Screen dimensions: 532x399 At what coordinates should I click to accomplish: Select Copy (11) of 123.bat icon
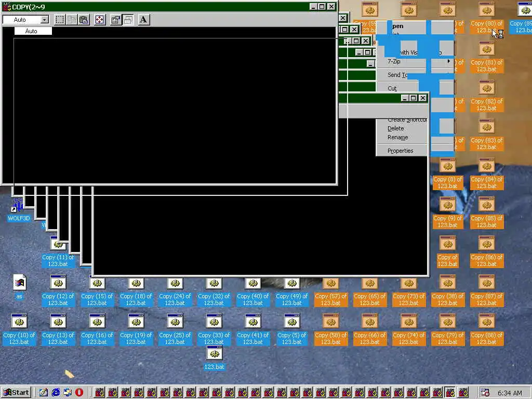pos(58,253)
